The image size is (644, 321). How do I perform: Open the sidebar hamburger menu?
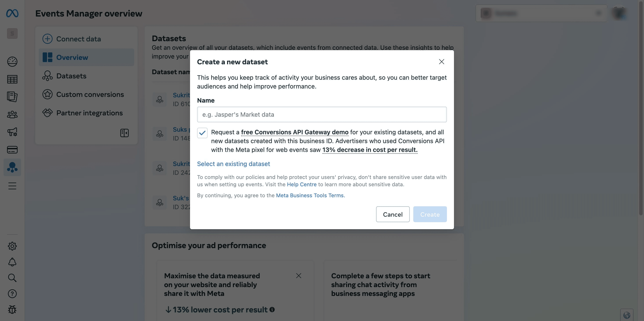coord(12,186)
